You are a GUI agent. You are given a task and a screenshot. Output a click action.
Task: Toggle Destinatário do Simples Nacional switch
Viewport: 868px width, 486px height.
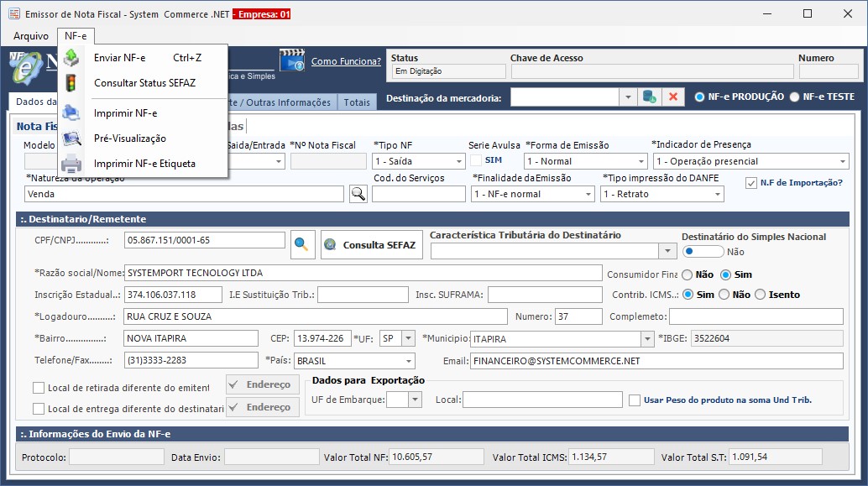point(703,251)
